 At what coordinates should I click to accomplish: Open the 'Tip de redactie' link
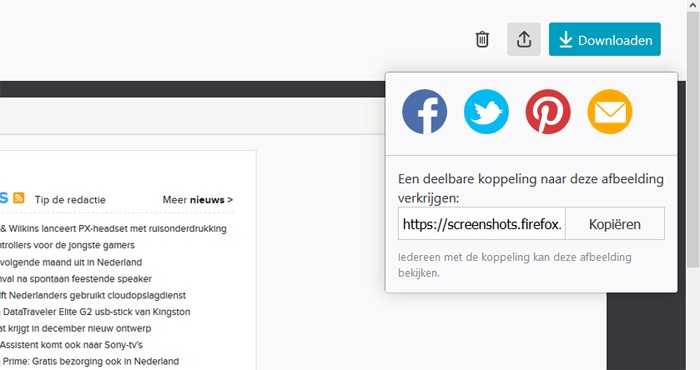(x=70, y=200)
